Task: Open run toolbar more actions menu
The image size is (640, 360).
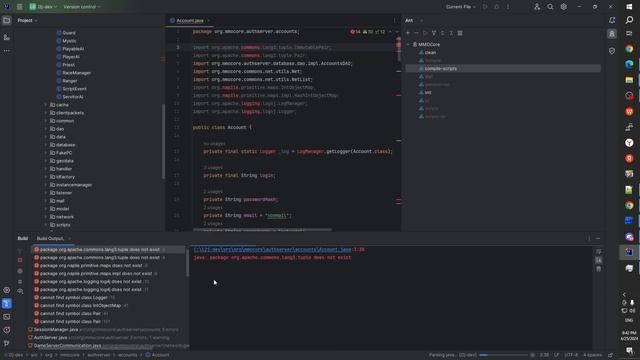Action: tap(508, 7)
